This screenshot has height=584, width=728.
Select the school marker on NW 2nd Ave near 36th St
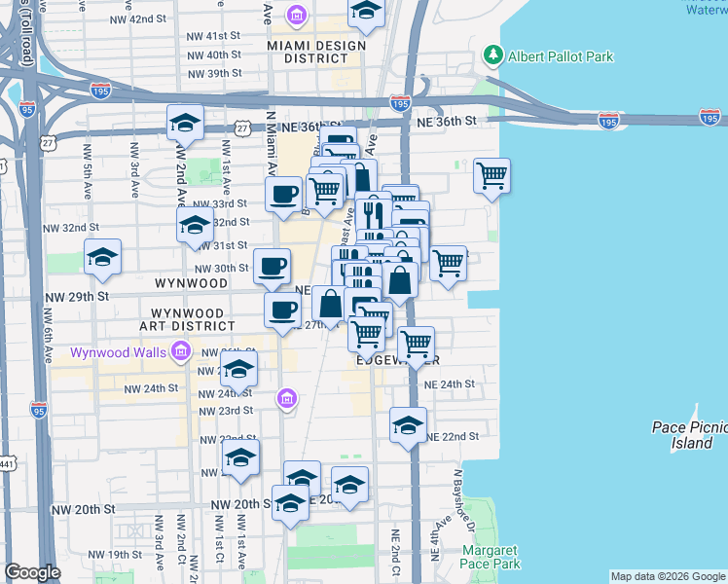point(185,126)
